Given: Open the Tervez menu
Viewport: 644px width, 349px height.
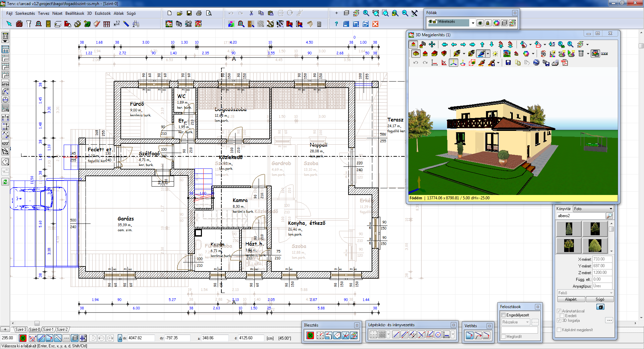Looking at the screenshot, I should click(x=43, y=13).
